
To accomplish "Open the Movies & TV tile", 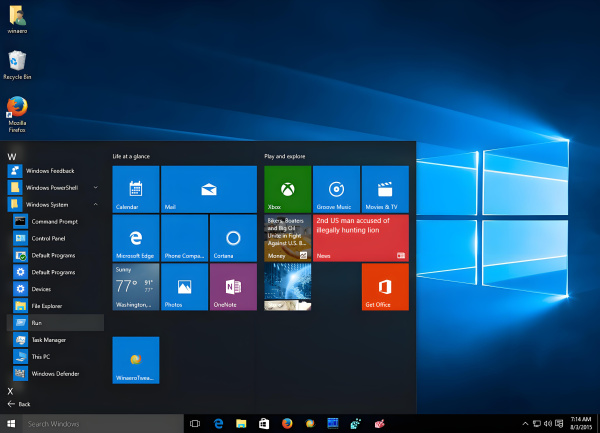I will pos(384,189).
